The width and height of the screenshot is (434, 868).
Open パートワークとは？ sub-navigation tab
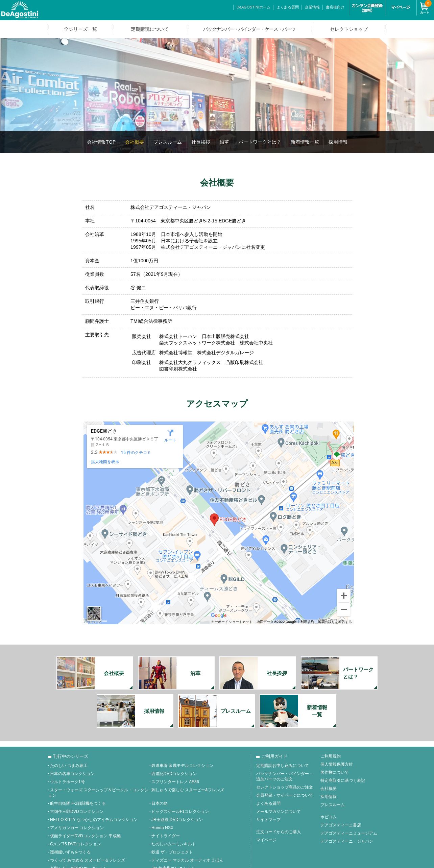pyautogui.click(x=260, y=142)
